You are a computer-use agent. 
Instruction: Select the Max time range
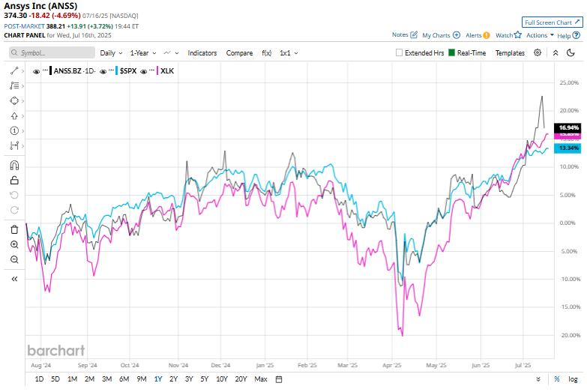(261, 379)
